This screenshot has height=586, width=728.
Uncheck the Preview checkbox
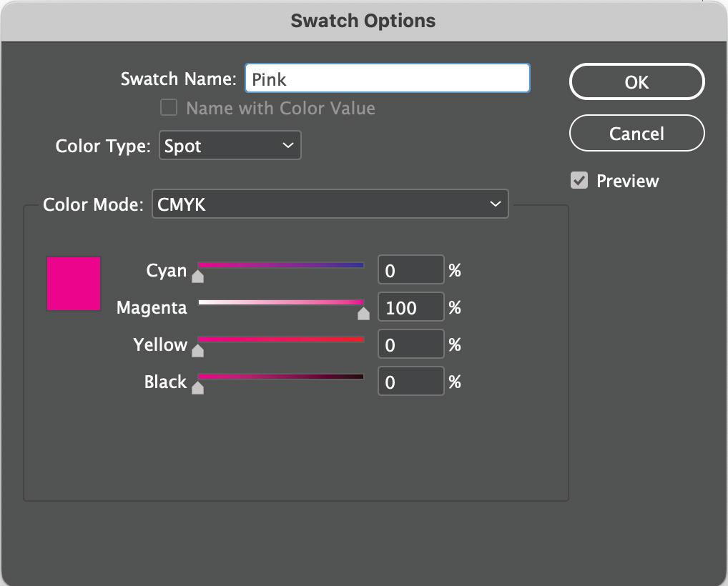click(579, 181)
